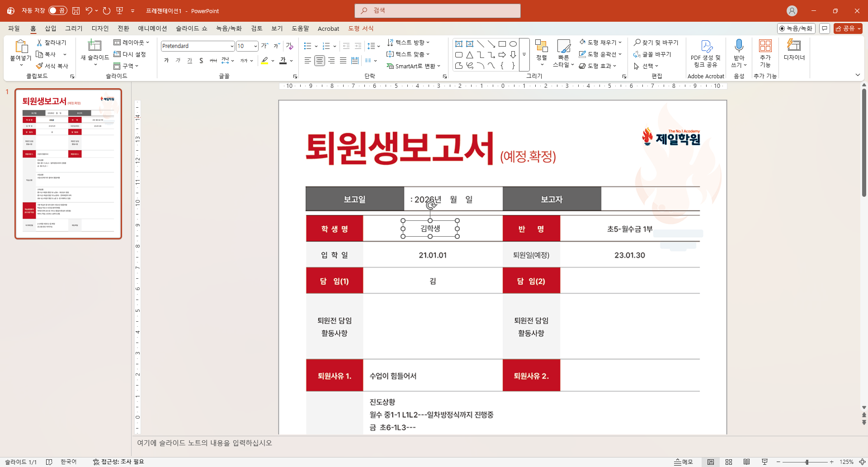
Task: Open the 삽입 (Insert) ribbon tab
Action: click(51, 29)
